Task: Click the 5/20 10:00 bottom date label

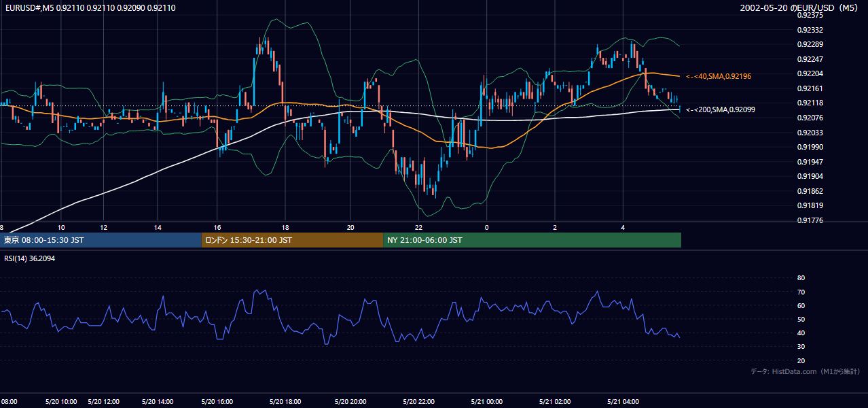Action: tap(60, 401)
